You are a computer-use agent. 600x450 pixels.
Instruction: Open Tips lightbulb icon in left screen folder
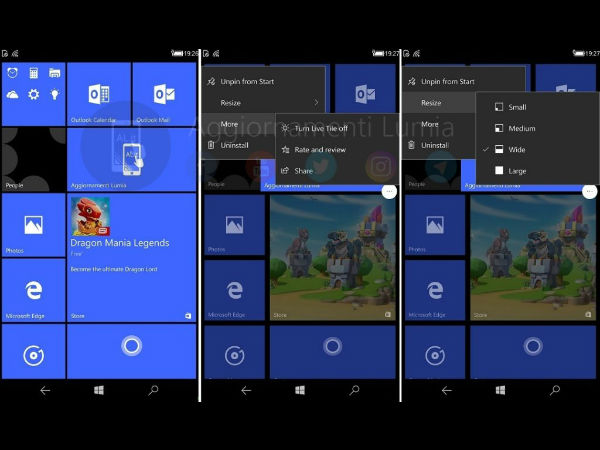pyautogui.click(x=55, y=94)
